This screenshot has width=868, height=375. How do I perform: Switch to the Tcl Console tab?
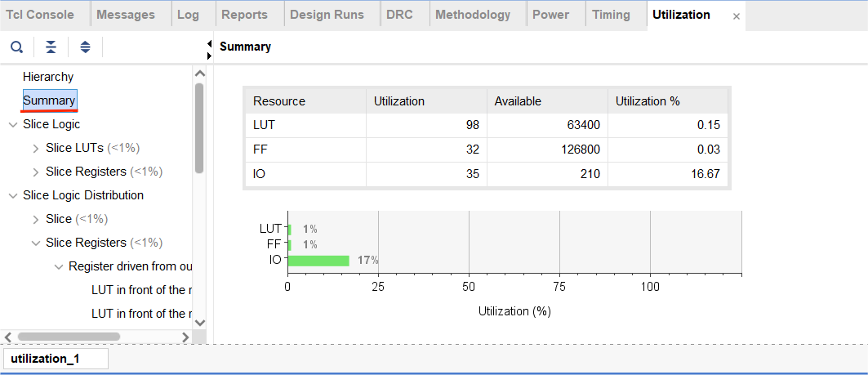pos(40,15)
